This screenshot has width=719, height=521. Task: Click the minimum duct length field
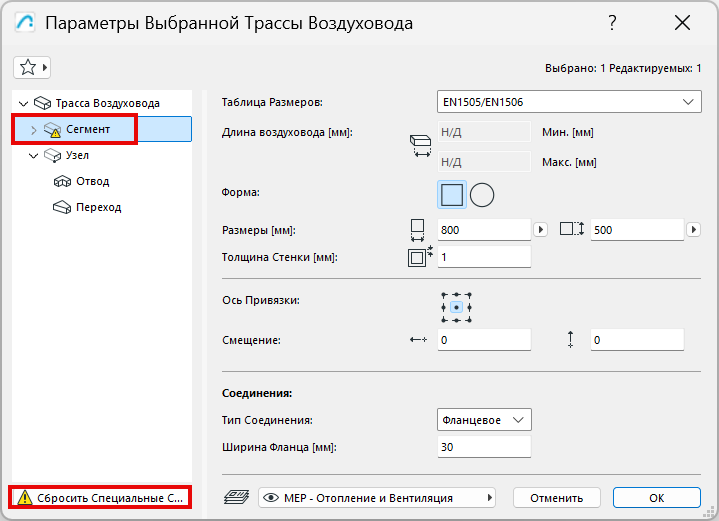[484, 133]
